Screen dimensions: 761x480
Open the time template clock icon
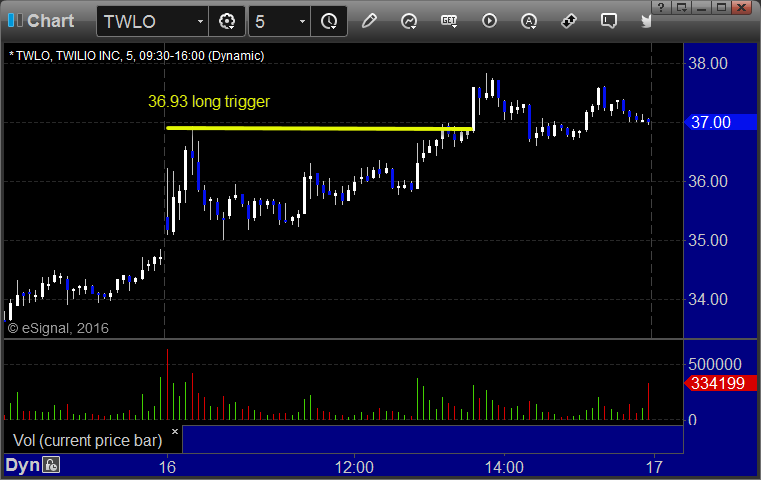click(x=329, y=21)
